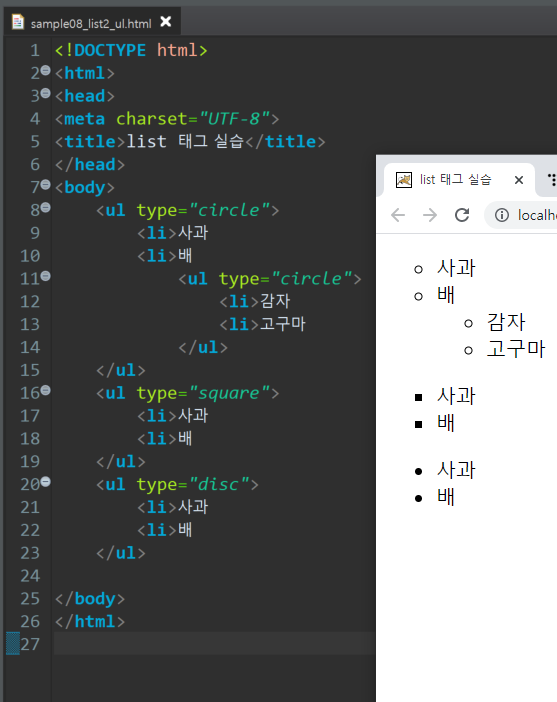Click the title text 'list 태그 실습' in code

(x=185, y=141)
